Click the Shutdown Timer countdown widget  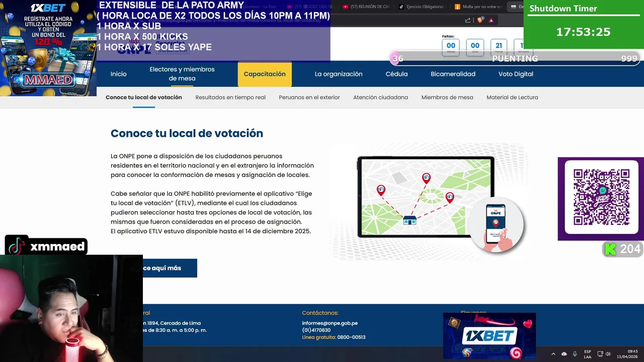[x=584, y=25]
